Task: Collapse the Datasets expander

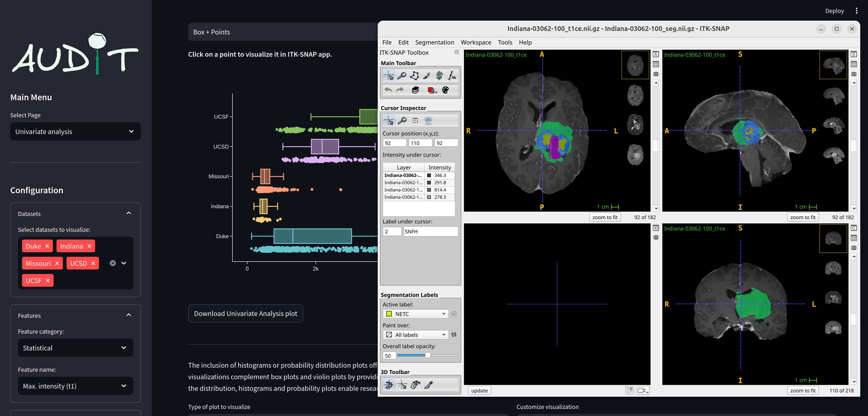Action: pyautogui.click(x=128, y=213)
